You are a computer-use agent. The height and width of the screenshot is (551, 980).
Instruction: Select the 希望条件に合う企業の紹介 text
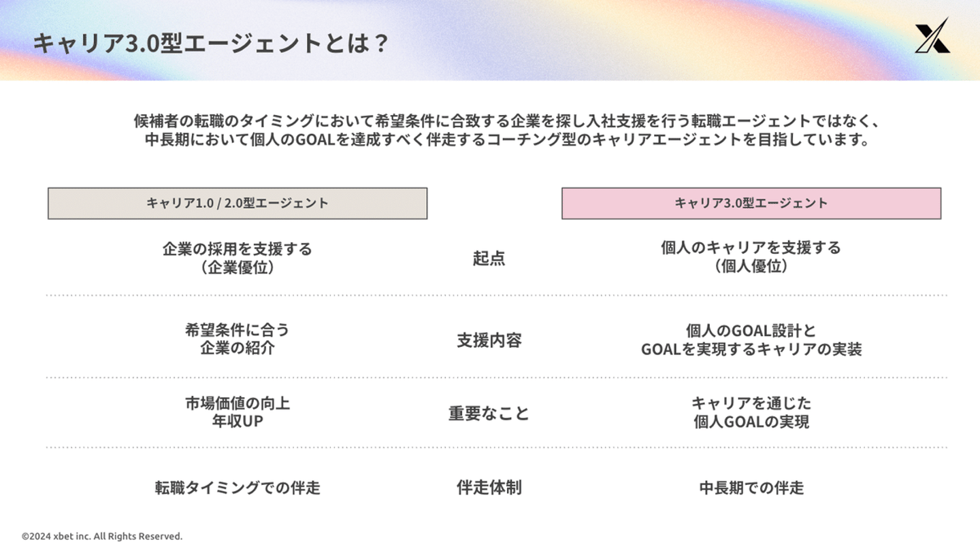[238, 339]
